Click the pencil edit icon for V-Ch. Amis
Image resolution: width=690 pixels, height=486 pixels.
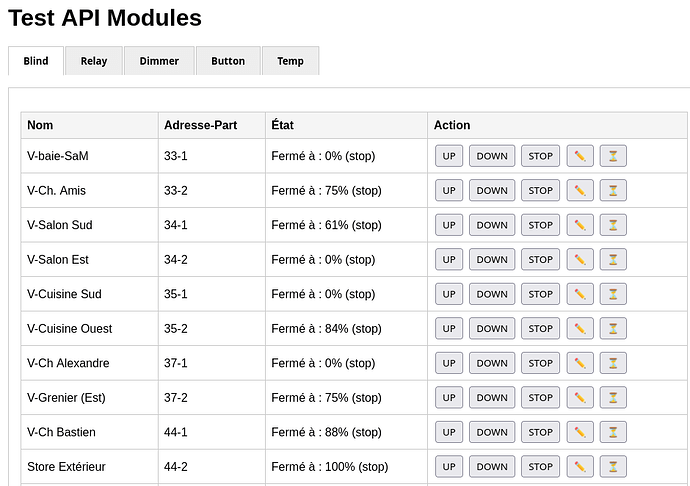(x=580, y=191)
